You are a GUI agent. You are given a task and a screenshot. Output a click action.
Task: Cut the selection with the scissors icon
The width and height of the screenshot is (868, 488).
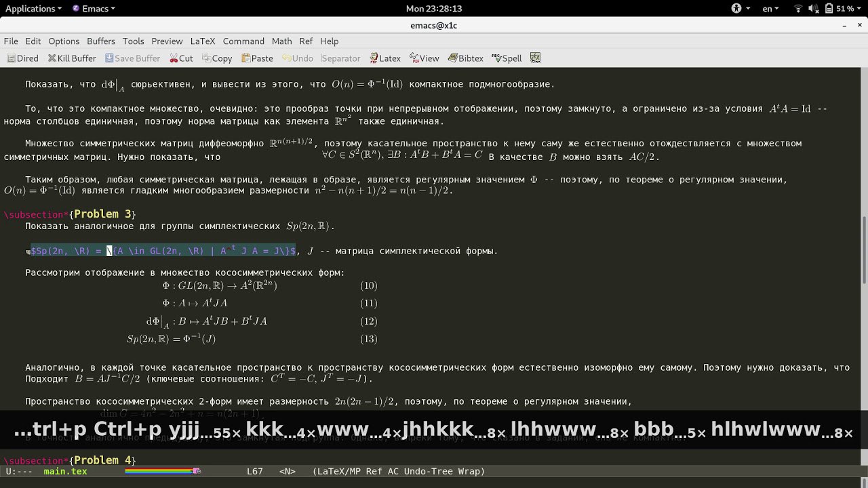[180, 58]
